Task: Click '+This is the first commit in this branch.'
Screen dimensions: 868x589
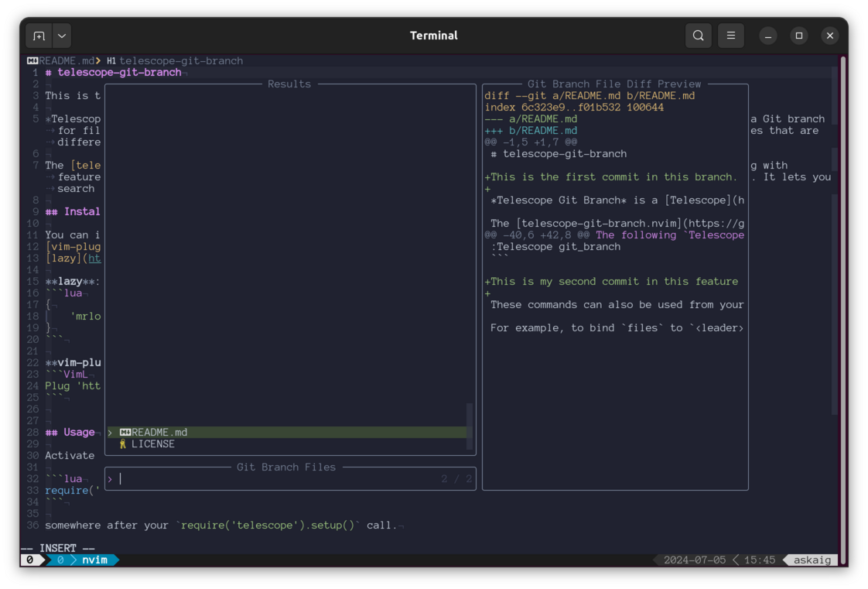Action: tap(611, 177)
